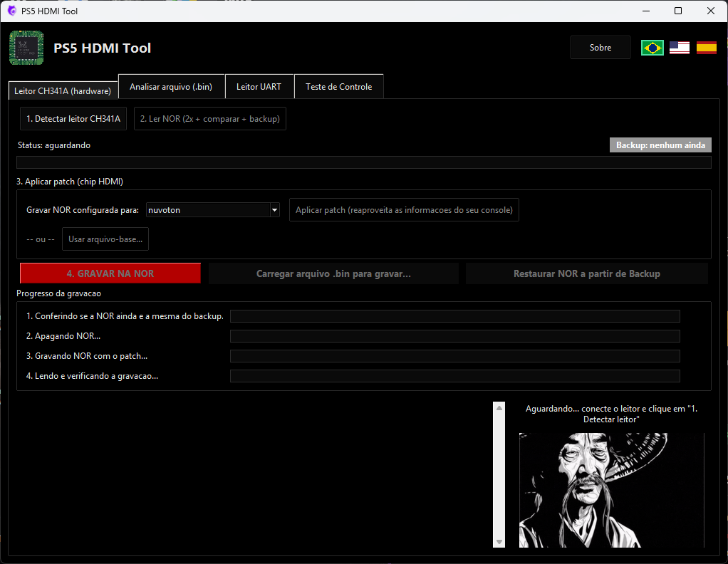The image size is (728, 564).
Task: Click the Apagando NOR progress bar
Action: pyautogui.click(x=455, y=336)
